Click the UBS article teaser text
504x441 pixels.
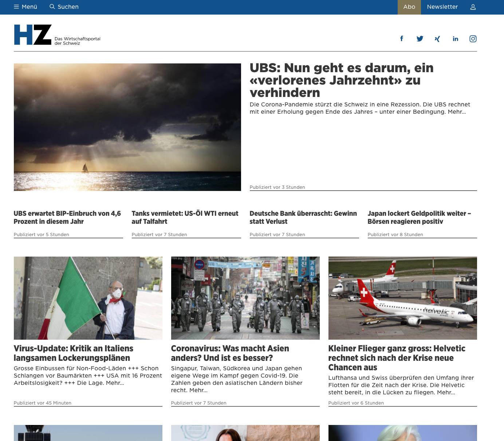(360, 108)
